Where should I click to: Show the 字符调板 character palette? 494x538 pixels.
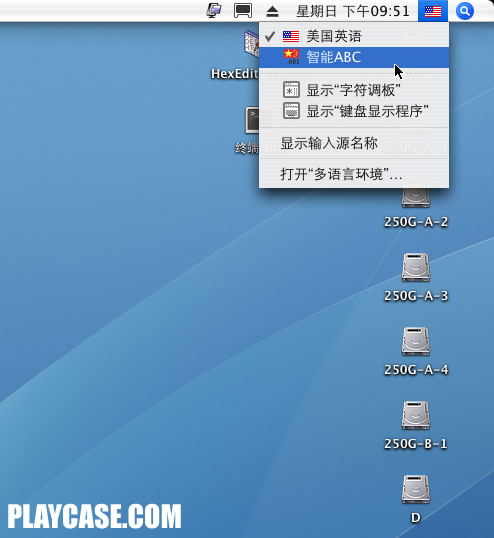(354, 90)
